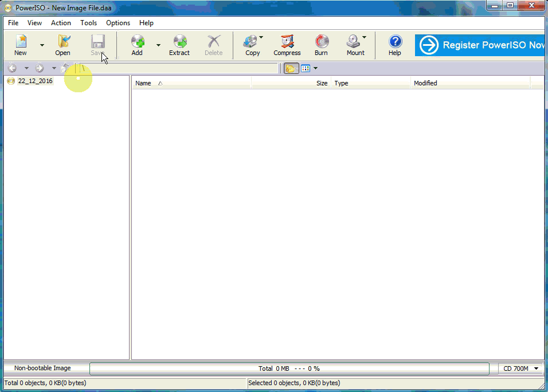Image resolution: width=548 pixels, height=392 pixels.
Task: Open Help via the question mark icon
Action: pos(394,45)
